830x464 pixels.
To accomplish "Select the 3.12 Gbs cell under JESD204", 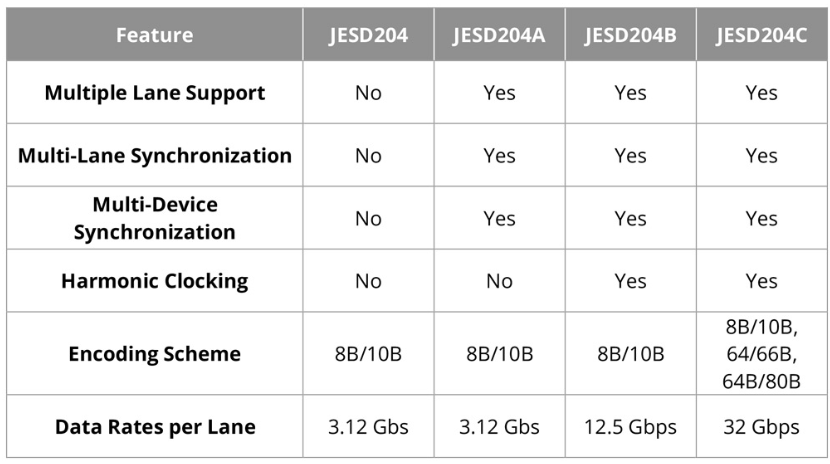I will click(368, 426).
